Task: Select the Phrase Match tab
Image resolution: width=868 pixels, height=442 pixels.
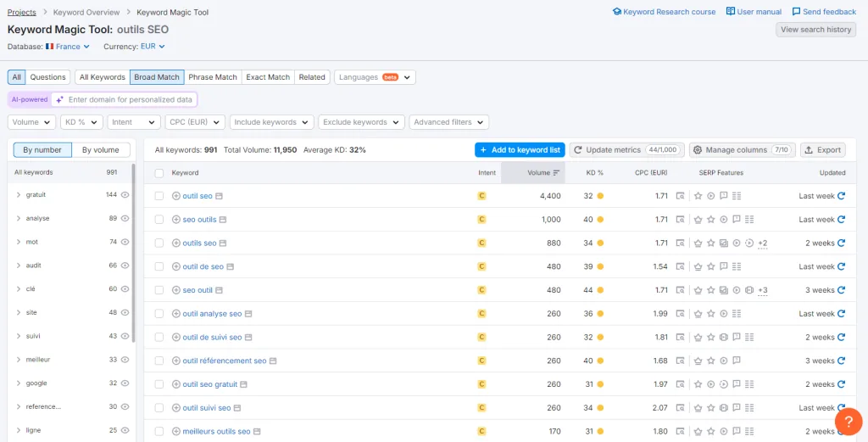Action: tap(213, 77)
